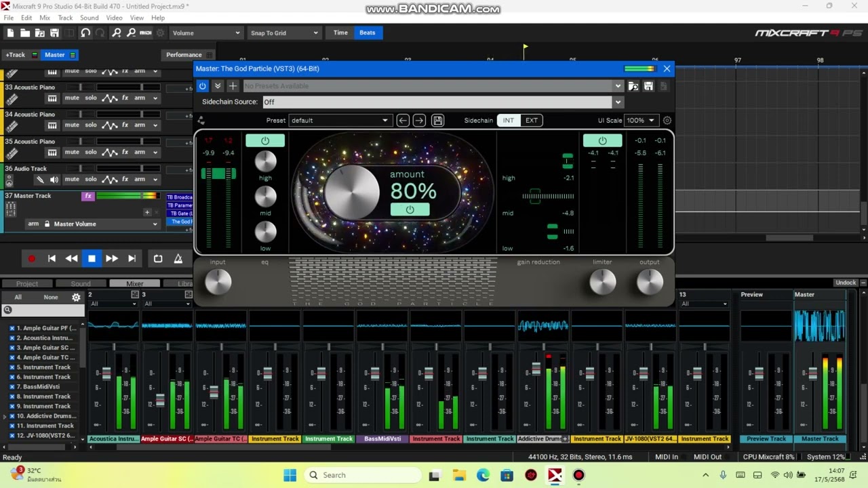Open the UI Scale 100% dropdown
This screenshot has width=868, height=488.
tap(640, 120)
